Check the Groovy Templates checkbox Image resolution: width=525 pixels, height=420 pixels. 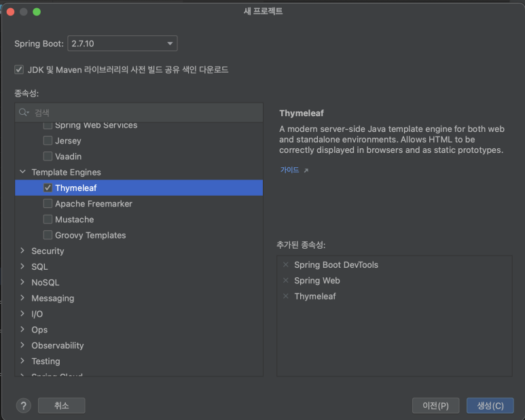click(x=48, y=234)
